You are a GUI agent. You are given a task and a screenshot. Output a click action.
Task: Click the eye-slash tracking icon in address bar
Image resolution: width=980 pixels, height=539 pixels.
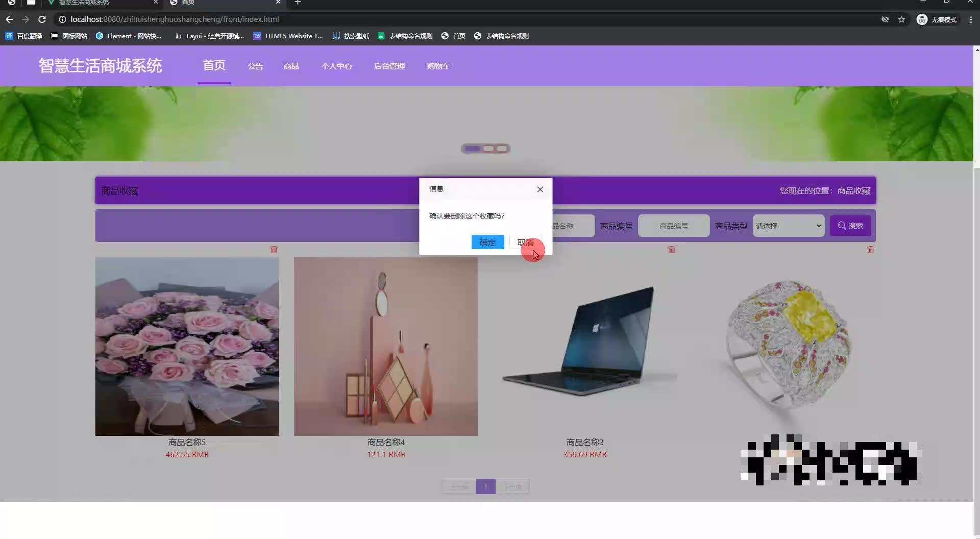[885, 19]
